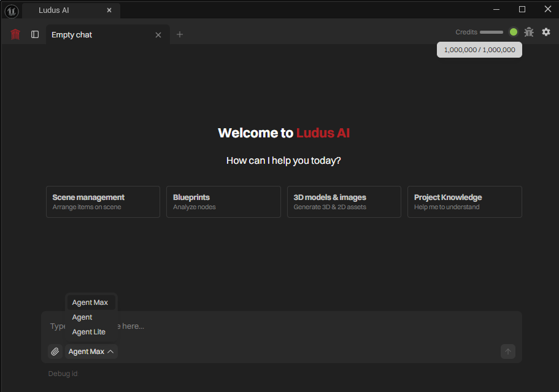This screenshot has height=392, width=559.
Task: Click the Credits progress bar
Action: coord(492,32)
